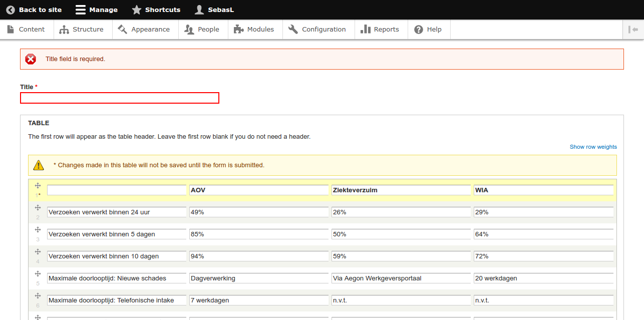The height and width of the screenshot is (320, 644).
Task: Open the Content admin menu item
Action: tap(11, 30)
